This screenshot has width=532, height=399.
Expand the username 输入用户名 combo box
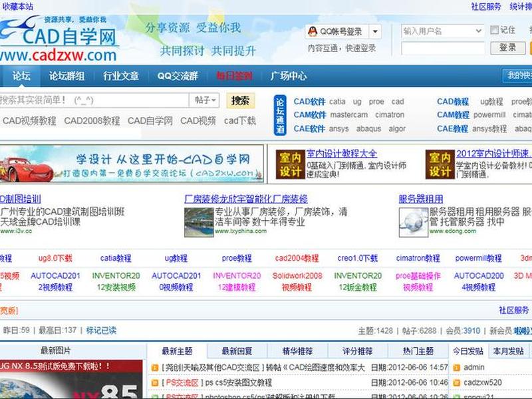pyautogui.click(x=442, y=31)
